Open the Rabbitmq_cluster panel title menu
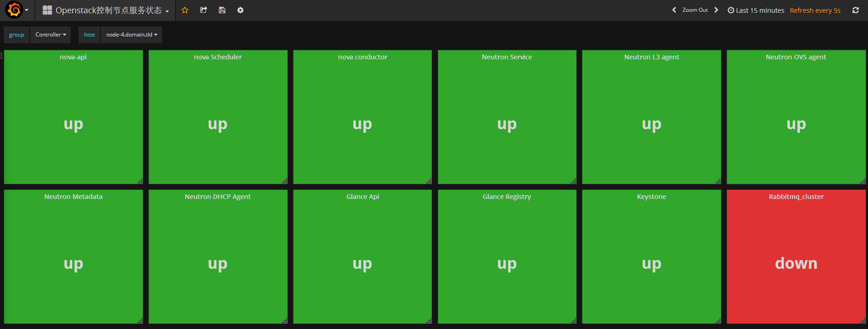 coord(796,197)
